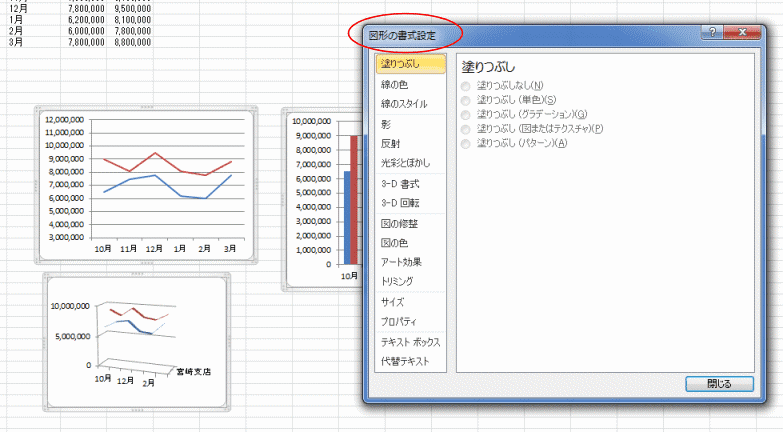Select the 図の修整 category
Image resolution: width=783 pixels, height=432 pixels.
tap(399, 224)
